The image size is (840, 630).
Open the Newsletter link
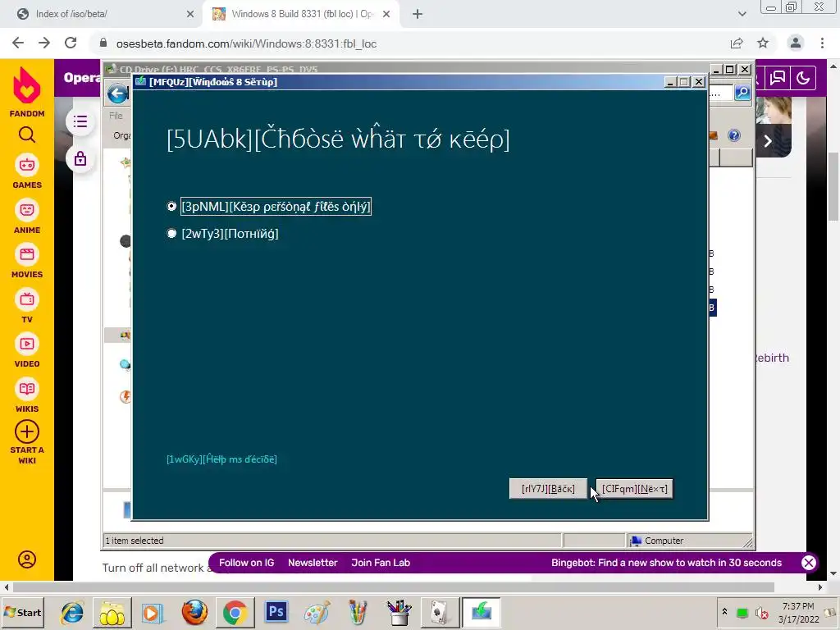(313, 563)
